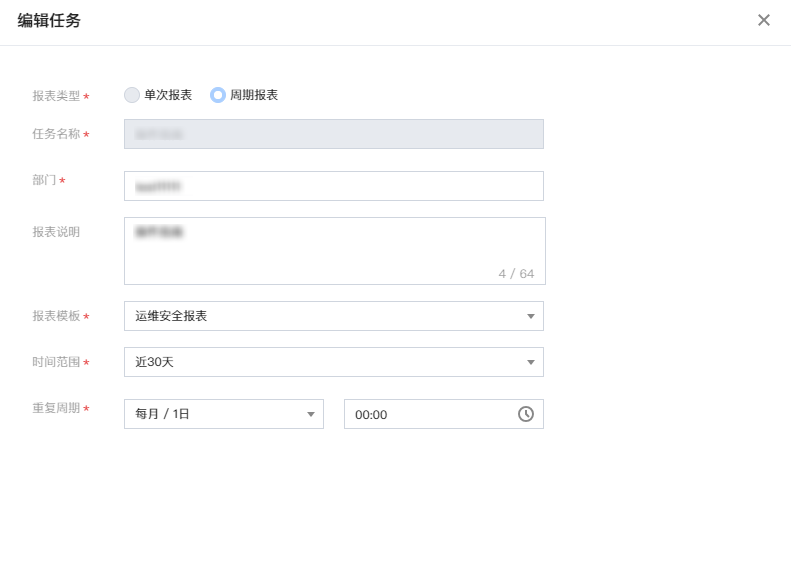Click the arrow on 报表模板 dropdown
The width and height of the screenshot is (791, 577).
(x=531, y=316)
